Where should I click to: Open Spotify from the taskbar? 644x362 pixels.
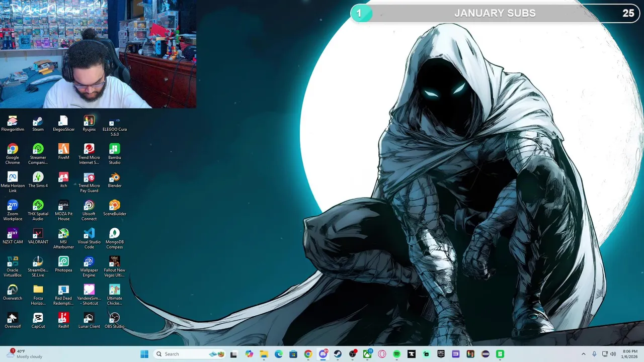pyautogui.click(x=396, y=354)
